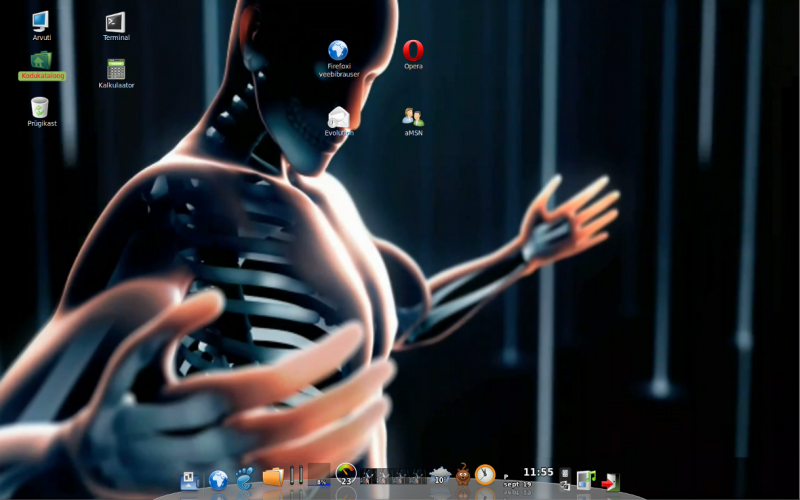This screenshot has width=800, height=500.
Task: Open the GNOME foot menu in the dock
Action: (x=245, y=478)
